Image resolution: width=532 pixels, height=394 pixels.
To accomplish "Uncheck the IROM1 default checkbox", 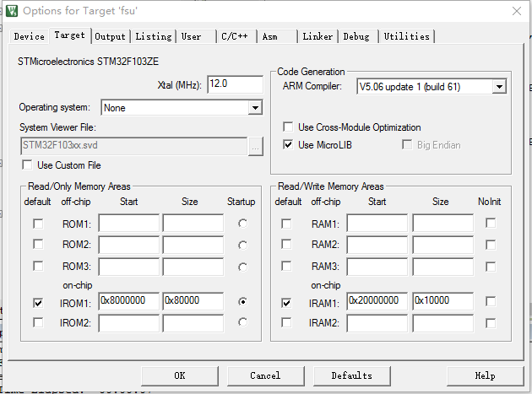I will [38, 303].
